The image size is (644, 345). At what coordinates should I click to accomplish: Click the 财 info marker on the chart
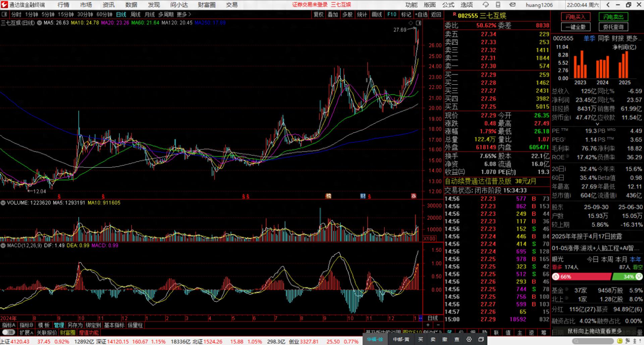pyautogui.click(x=363, y=196)
